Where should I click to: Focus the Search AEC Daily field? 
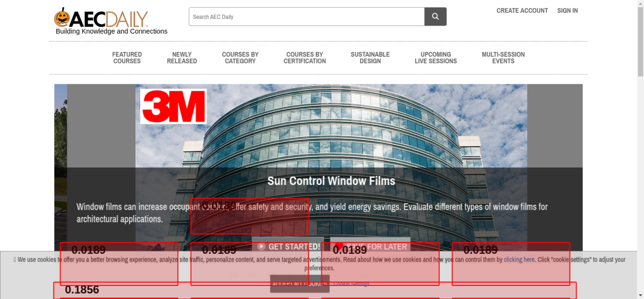click(x=306, y=17)
